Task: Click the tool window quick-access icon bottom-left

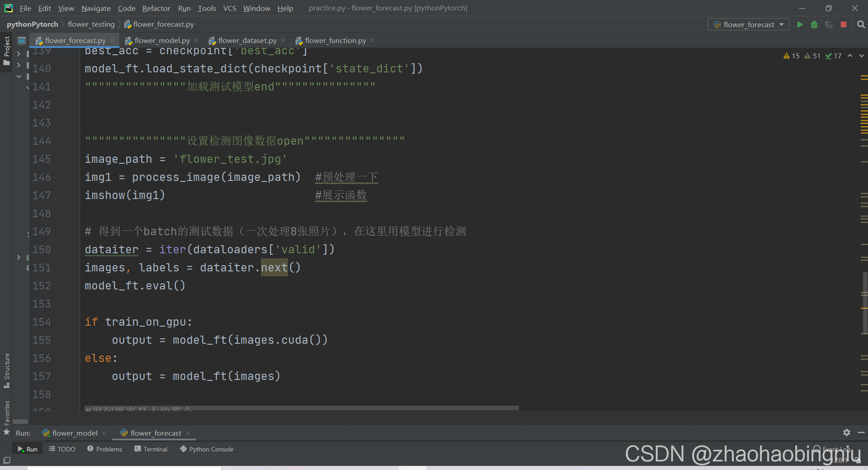Action: pyautogui.click(x=6, y=460)
